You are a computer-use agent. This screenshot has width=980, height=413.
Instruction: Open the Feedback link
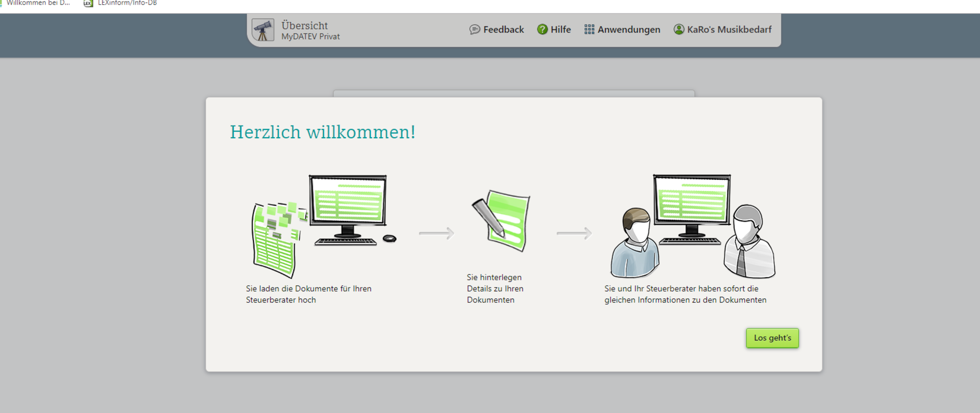[497, 30]
